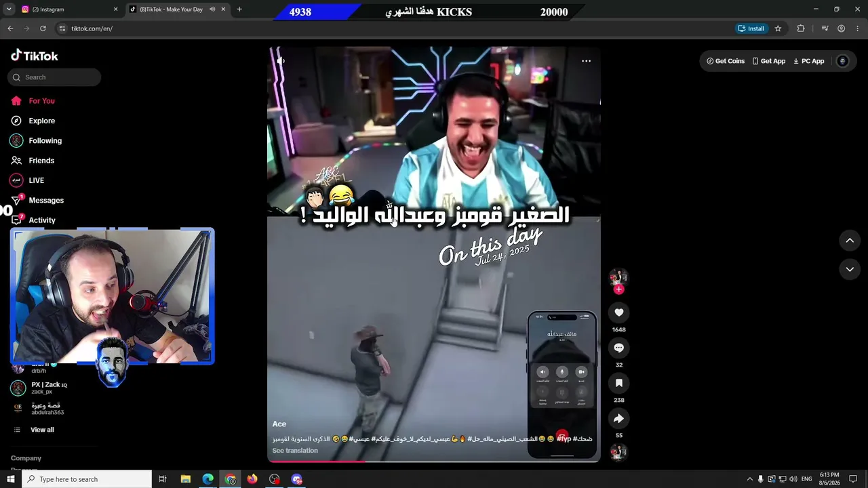The width and height of the screenshot is (868, 488).
Task: Launch Microsoft Edge from the taskbar
Action: pos(208,479)
